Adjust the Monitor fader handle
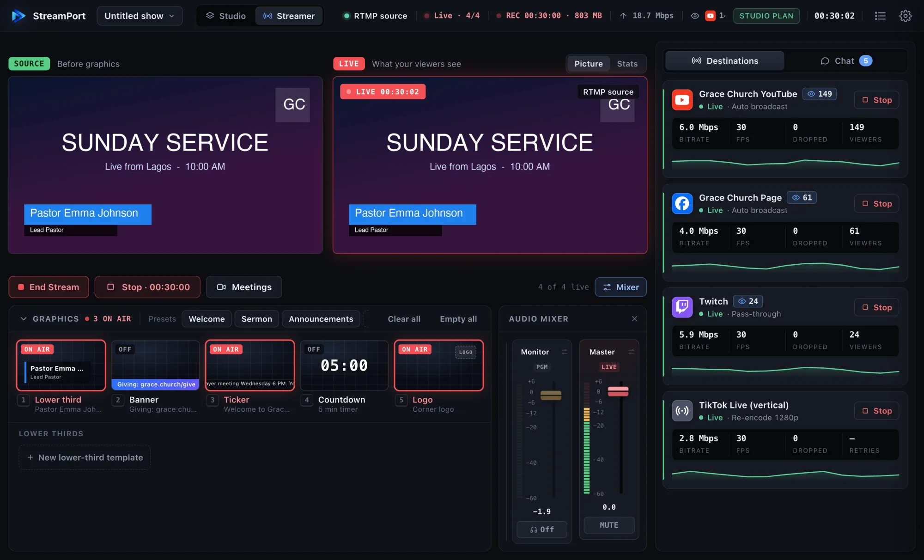 (551, 395)
